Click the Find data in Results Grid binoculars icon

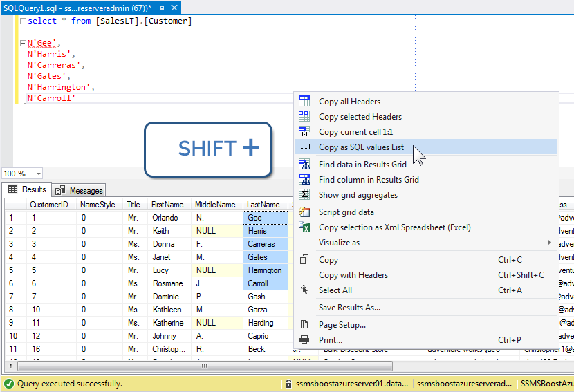pos(304,165)
